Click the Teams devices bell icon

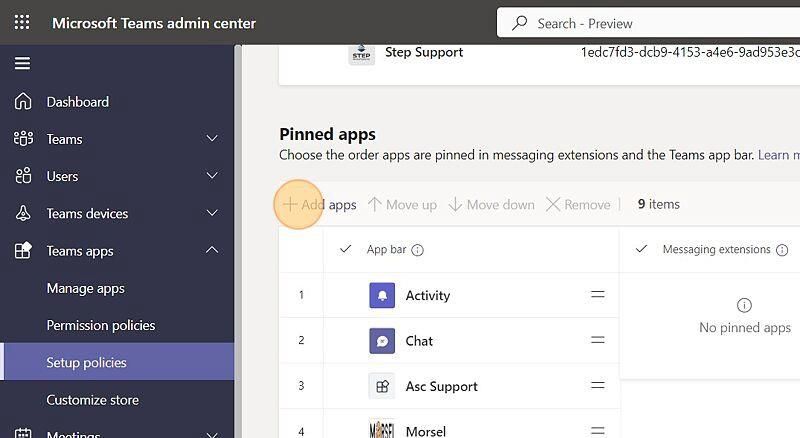tap(23, 213)
